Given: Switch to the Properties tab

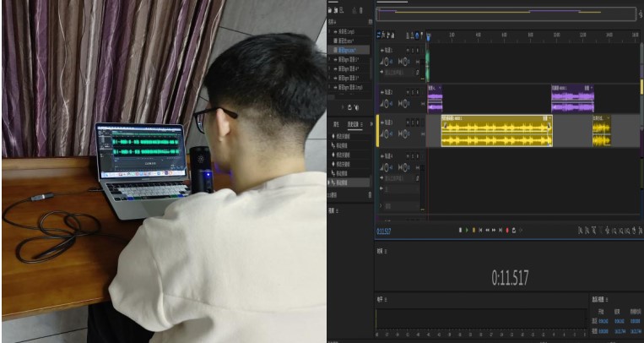Looking at the screenshot, I should click(336, 124).
